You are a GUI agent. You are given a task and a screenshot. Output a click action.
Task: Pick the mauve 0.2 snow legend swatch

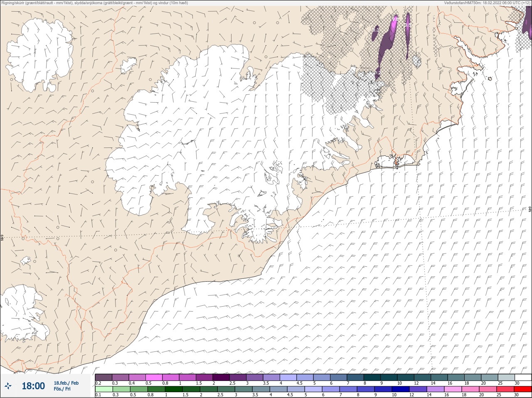click(103, 377)
